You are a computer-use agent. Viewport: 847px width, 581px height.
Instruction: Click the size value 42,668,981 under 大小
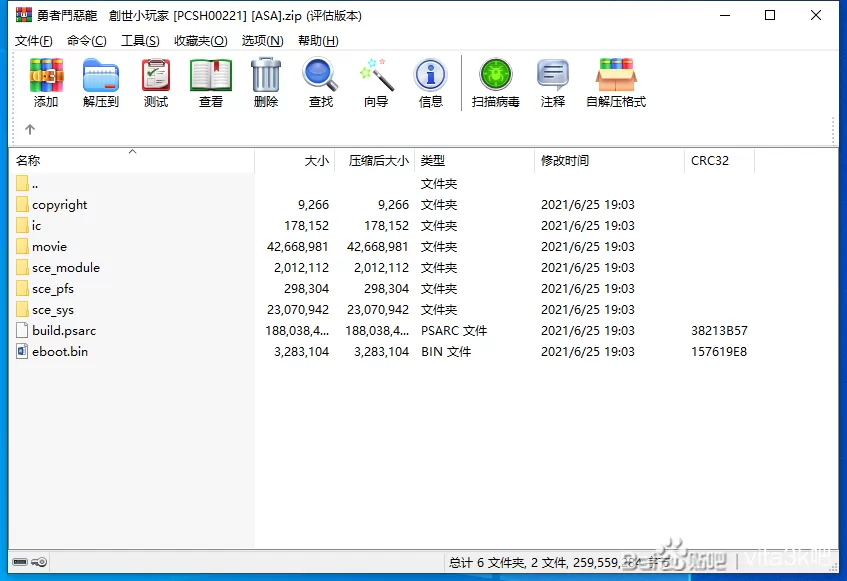[298, 247]
